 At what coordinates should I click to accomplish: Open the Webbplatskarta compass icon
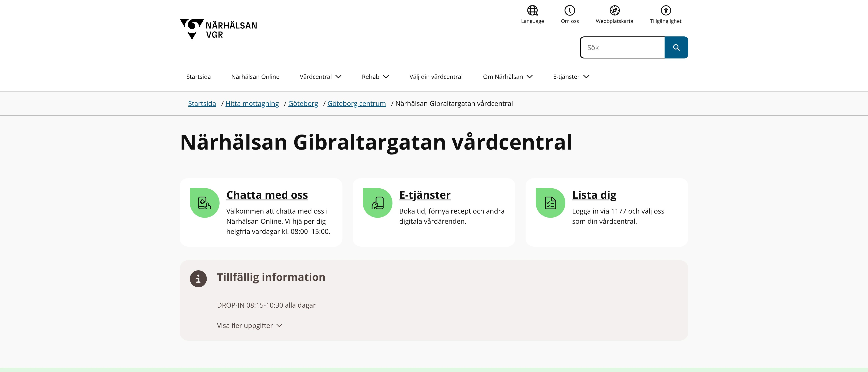click(x=614, y=10)
